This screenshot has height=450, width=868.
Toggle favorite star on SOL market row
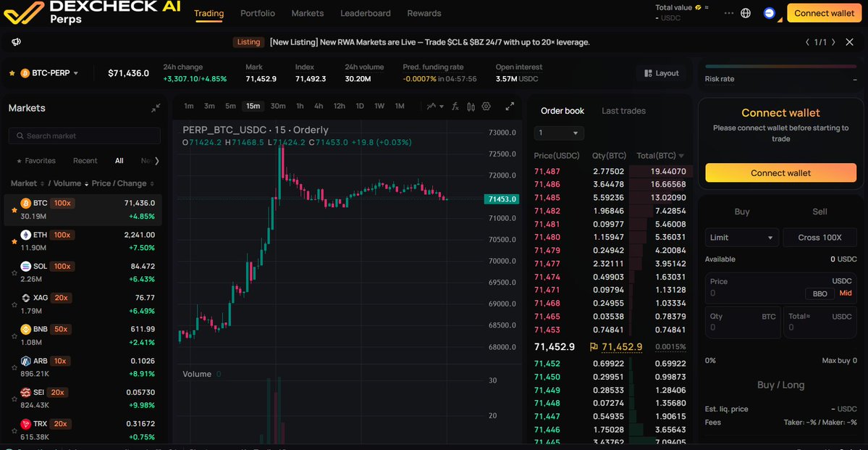click(x=13, y=274)
